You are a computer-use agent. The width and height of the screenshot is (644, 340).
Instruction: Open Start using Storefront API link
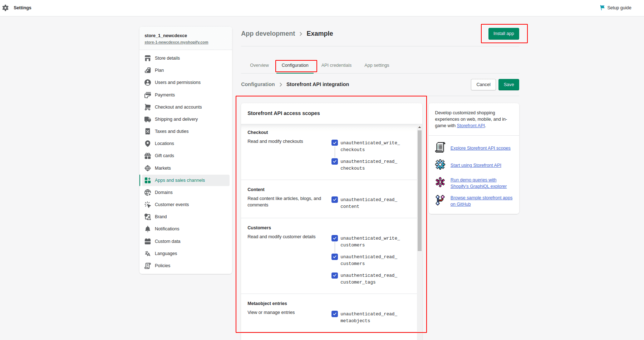(x=476, y=165)
